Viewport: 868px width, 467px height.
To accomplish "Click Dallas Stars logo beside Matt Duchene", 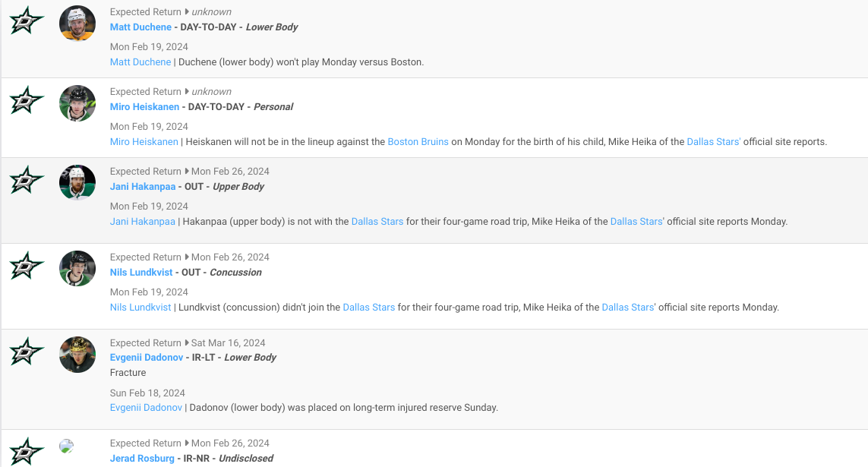I will click(27, 21).
